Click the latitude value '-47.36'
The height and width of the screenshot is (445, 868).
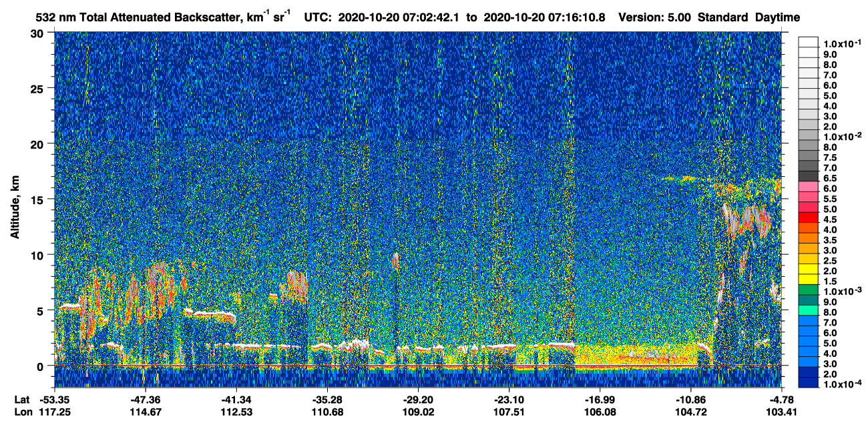click(145, 400)
